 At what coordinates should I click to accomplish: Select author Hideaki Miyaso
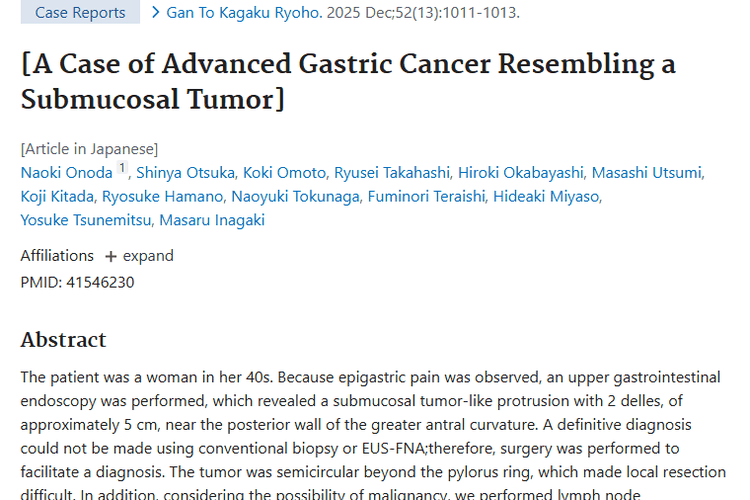pyautogui.click(x=546, y=196)
